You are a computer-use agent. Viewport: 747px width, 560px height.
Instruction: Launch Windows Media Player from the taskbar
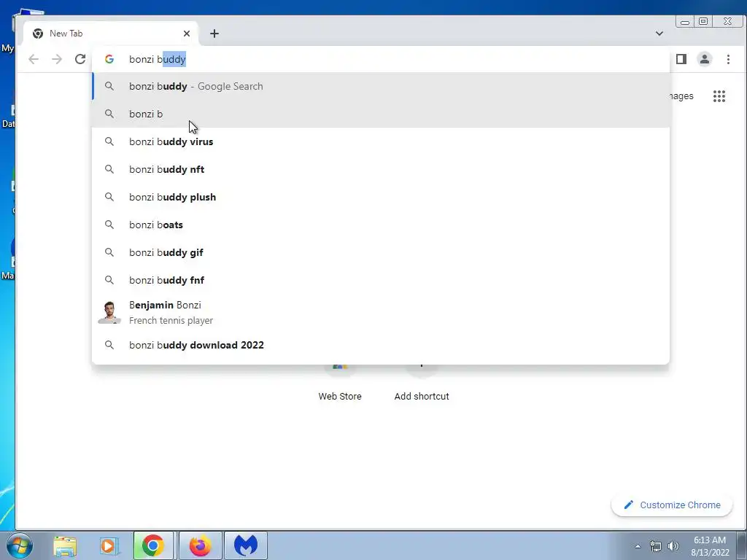pyautogui.click(x=108, y=545)
